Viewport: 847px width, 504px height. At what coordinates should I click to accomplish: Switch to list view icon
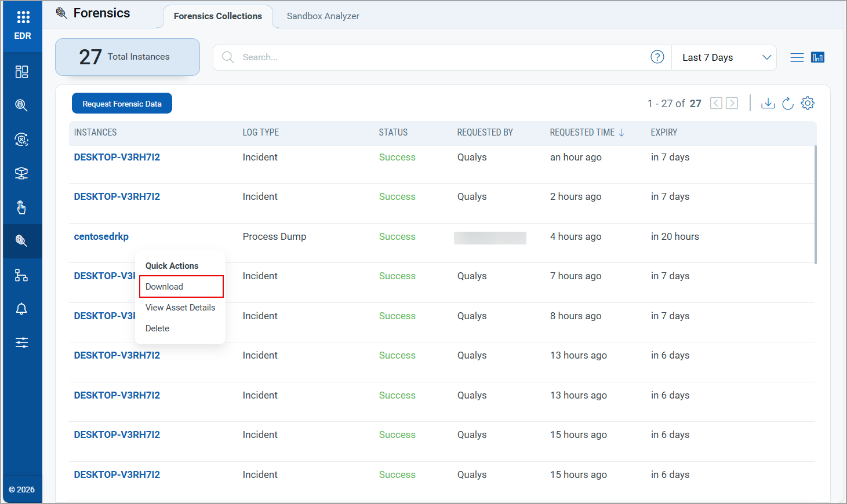click(x=797, y=57)
